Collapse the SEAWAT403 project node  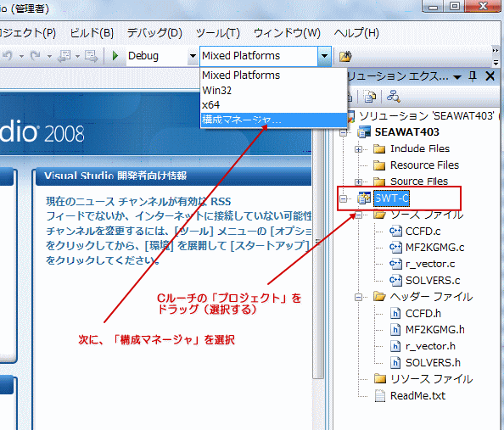pyautogui.click(x=344, y=132)
